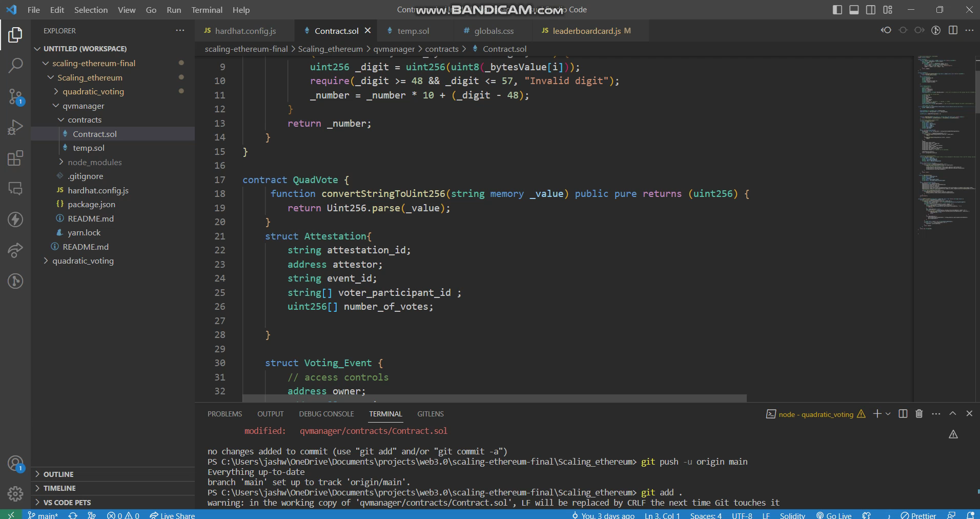Screen dimensions: 980x519
Task: Toggle Primary Side Bar visibility
Action: [x=838, y=10]
